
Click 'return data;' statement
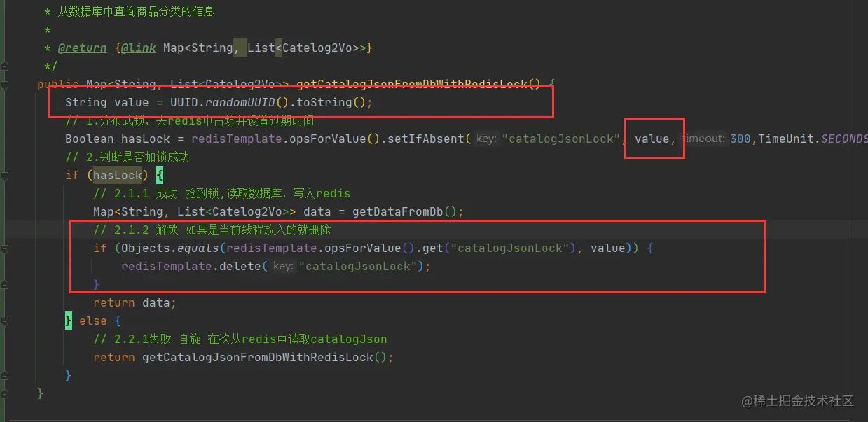coord(135,302)
